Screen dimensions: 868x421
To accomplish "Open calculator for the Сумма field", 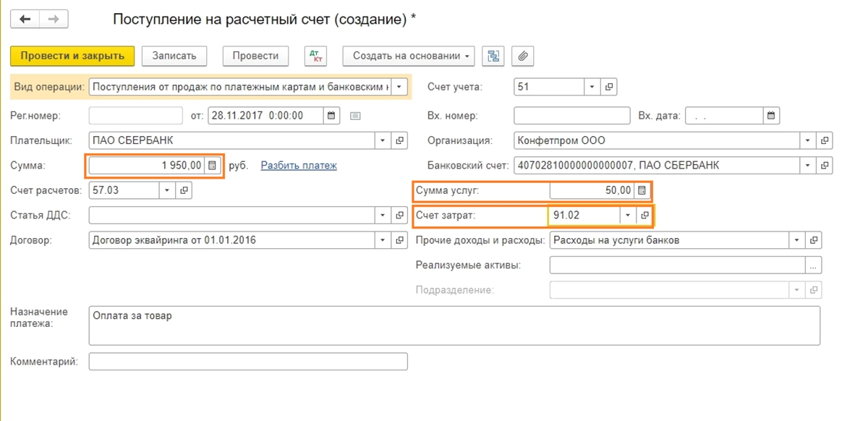I will [x=212, y=166].
